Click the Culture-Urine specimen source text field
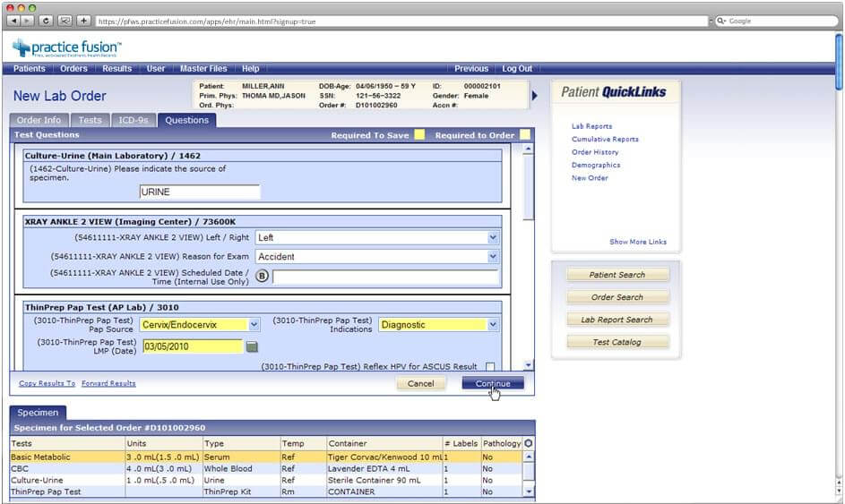This screenshot has height=504, width=845. point(200,192)
